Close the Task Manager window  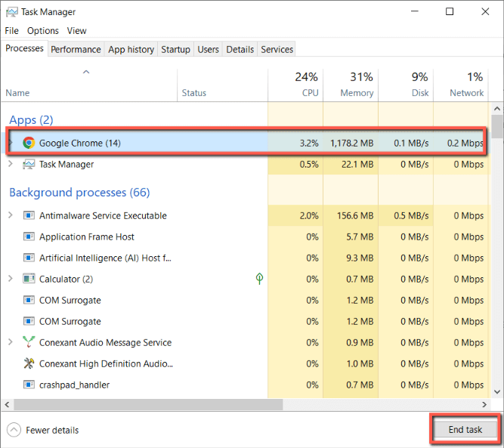(485, 11)
